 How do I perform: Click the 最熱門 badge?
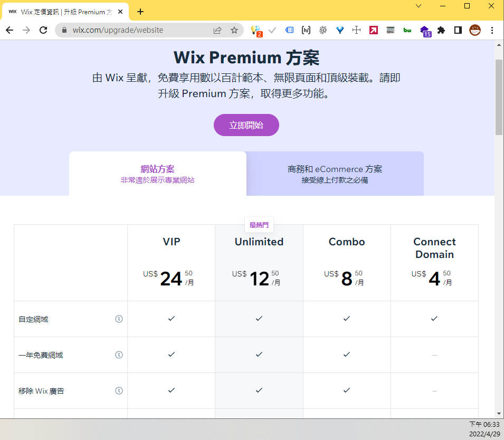[x=259, y=225]
